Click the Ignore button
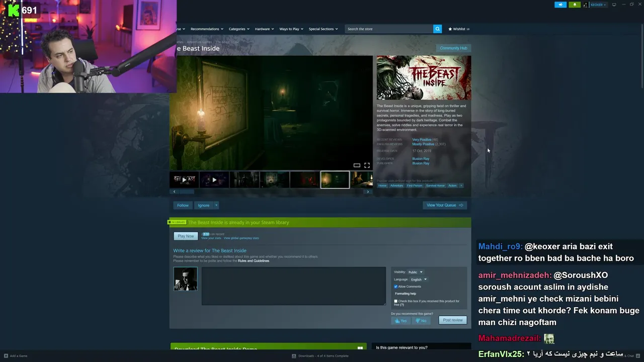This screenshot has height=362, width=644. 203,205
